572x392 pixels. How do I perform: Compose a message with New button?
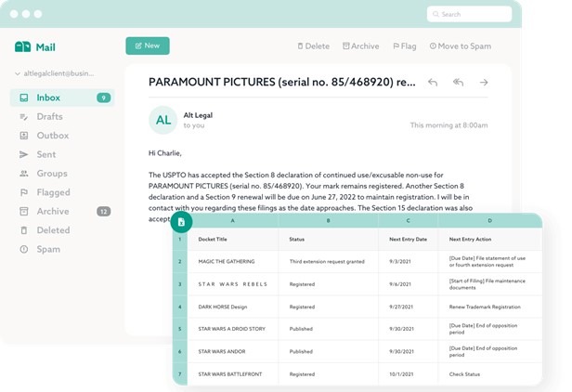pyautogui.click(x=148, y=46)
